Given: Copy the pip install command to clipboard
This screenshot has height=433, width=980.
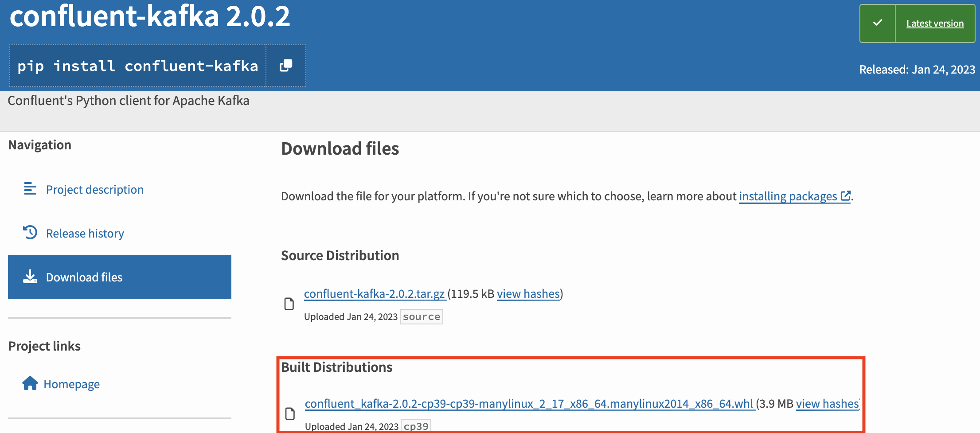Looking at the screenshot, I should click(x=286, y=66).
